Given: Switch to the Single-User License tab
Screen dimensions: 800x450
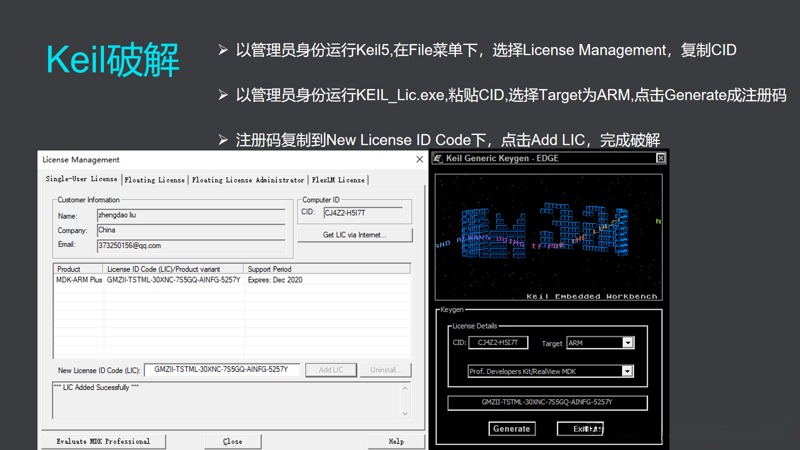Looking at the screenshot, I should 82,179.
